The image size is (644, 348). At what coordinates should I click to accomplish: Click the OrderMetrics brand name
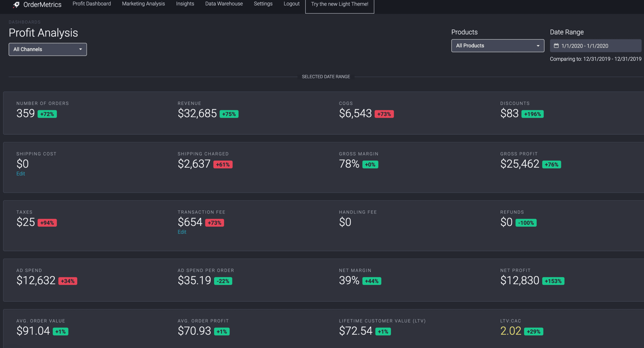(x=42, y=5)
